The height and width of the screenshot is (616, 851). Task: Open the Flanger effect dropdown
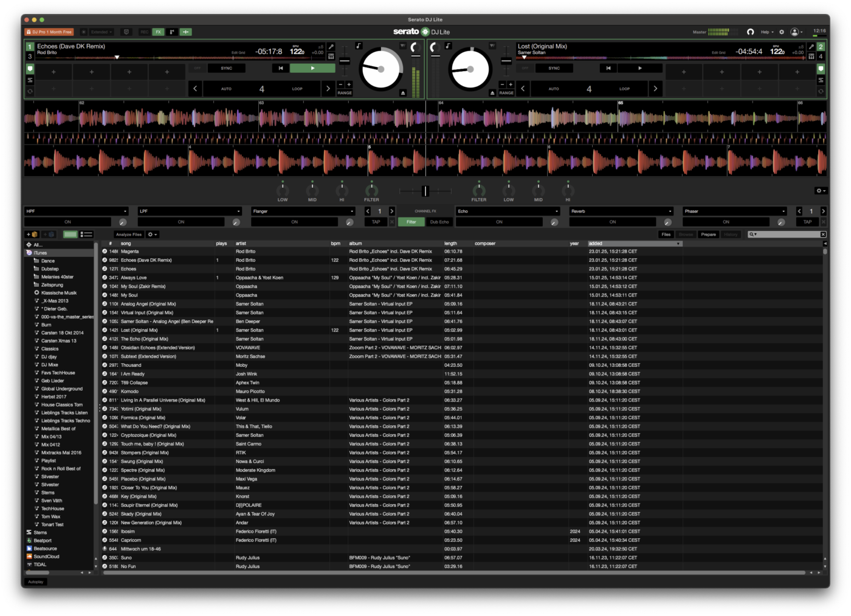pyautogui.click(x=303, y=211)
